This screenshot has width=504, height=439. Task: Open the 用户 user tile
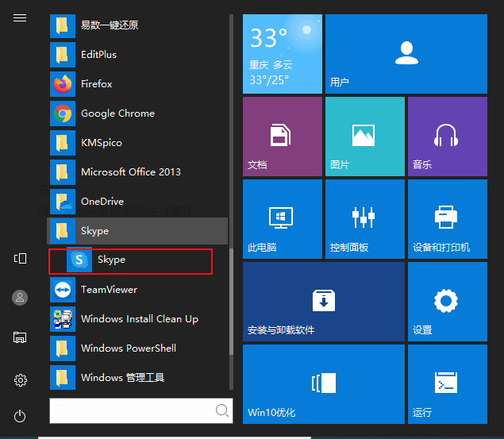point(406,54)
